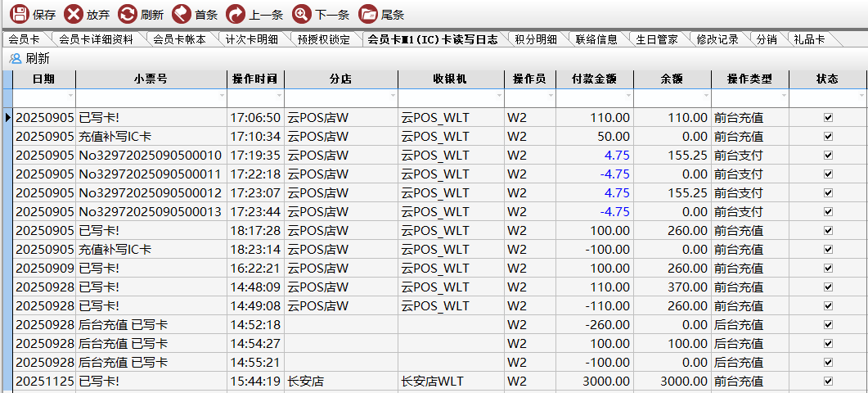Switch to the 分销 tab

coord(766,39)
